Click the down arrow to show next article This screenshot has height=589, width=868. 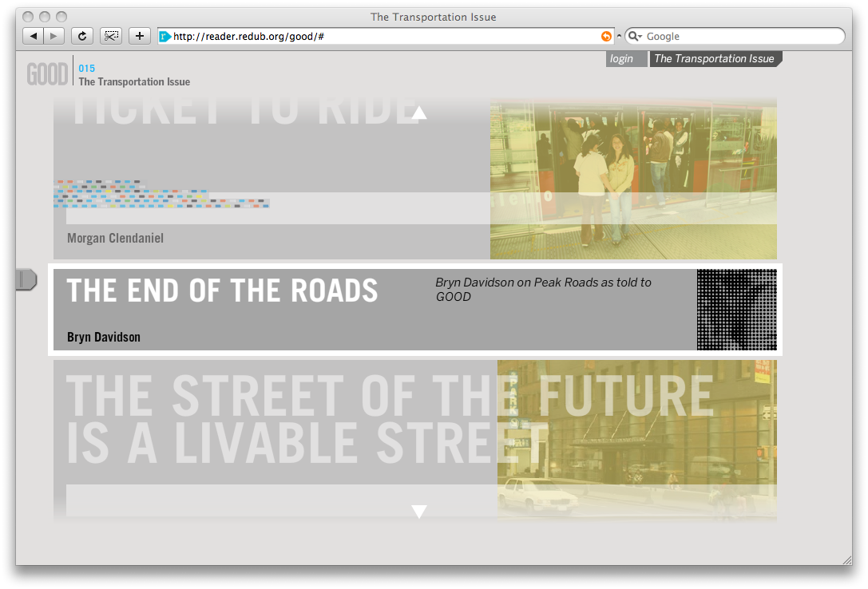419,511
